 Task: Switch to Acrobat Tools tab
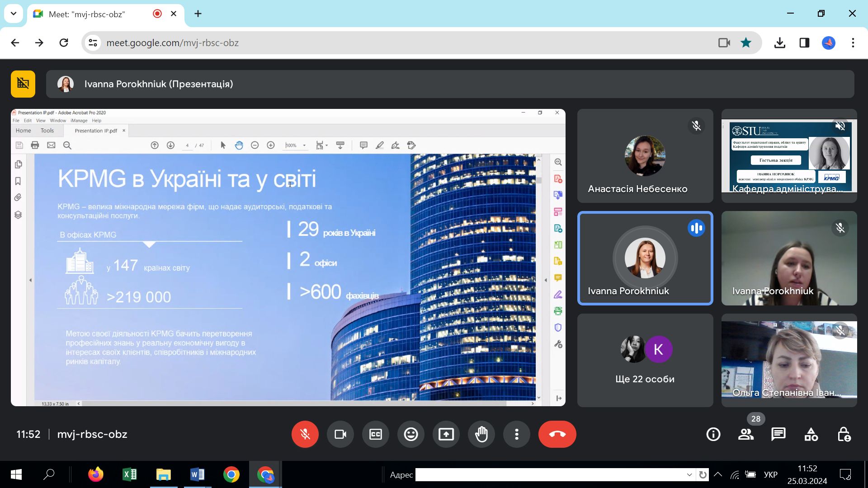tap(47, 131)
